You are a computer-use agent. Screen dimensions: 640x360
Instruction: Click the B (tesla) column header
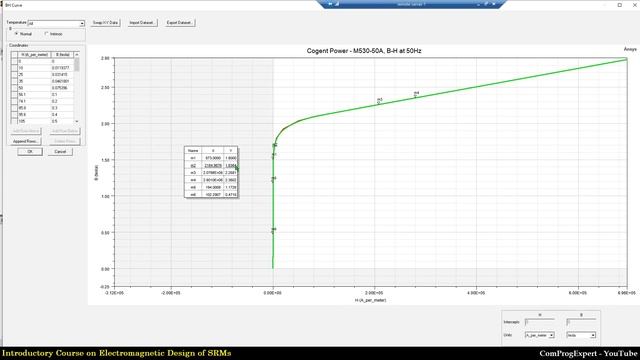[63, 54]
